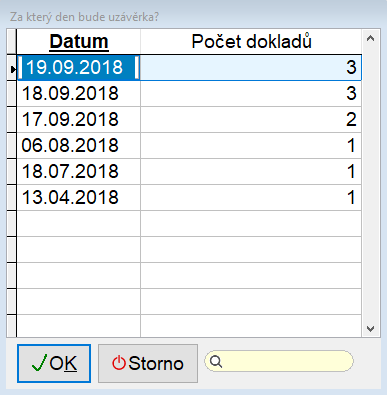Click document count cell for 17.09.2018
This screenshot has height=395, width=387.
tap(251, 119)
